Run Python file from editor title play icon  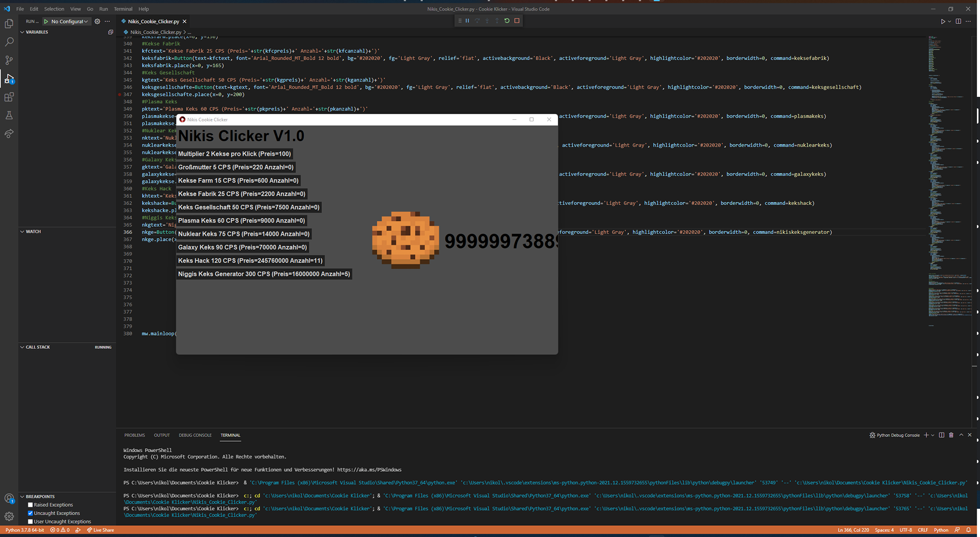point(943,21)
